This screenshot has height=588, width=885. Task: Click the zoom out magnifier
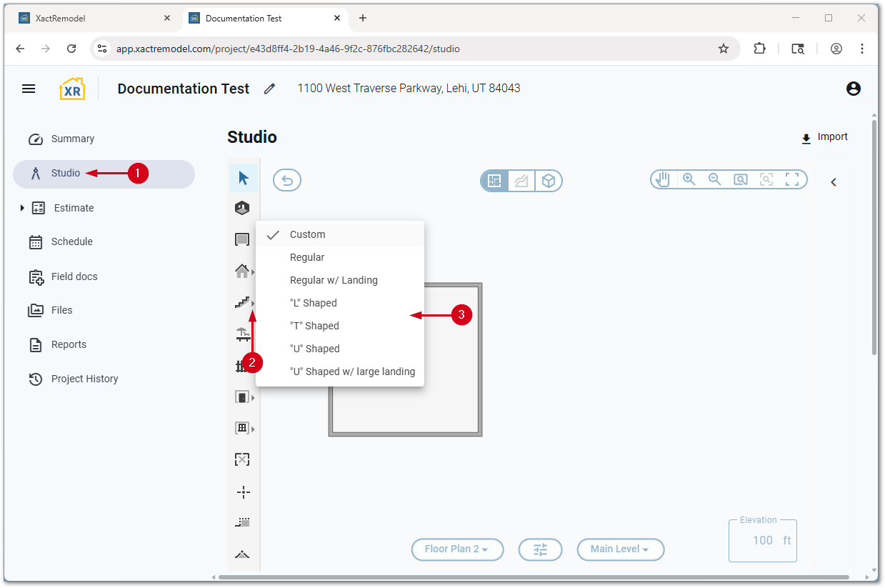pyautogui.click(x=714, y=180)
